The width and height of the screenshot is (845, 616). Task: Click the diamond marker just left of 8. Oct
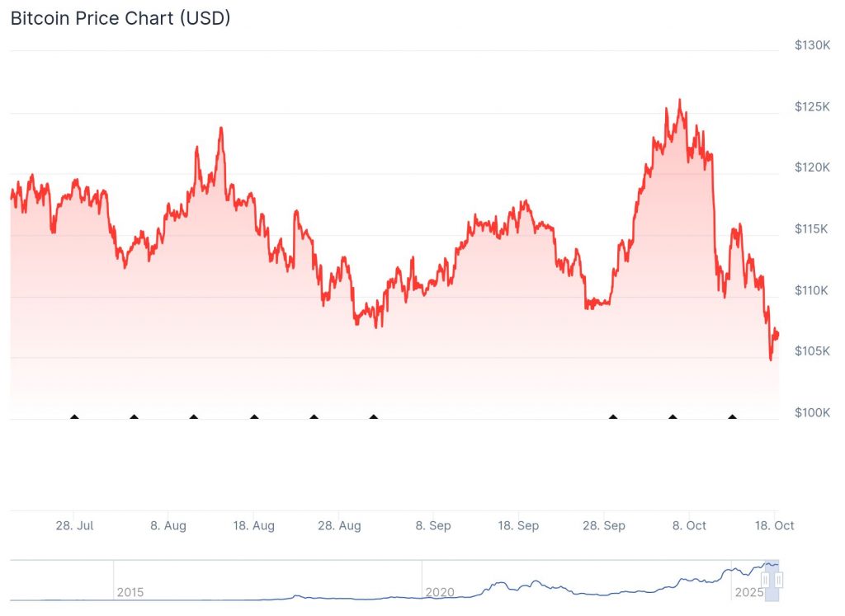[673, 417]
